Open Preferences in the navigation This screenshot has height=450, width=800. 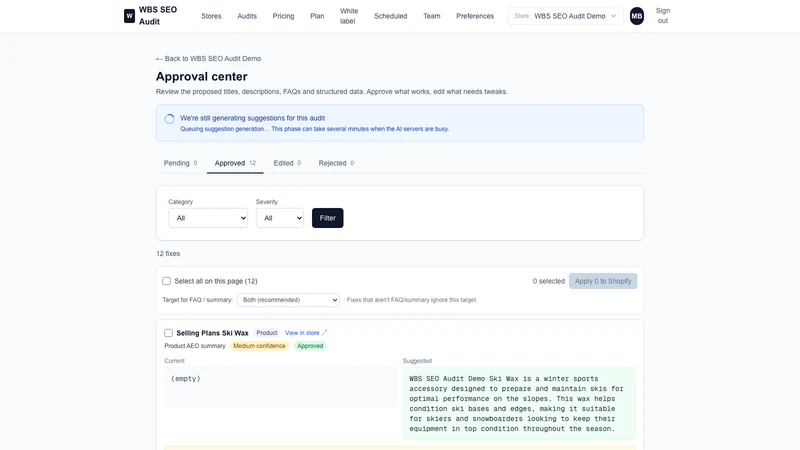coord(475,16)
